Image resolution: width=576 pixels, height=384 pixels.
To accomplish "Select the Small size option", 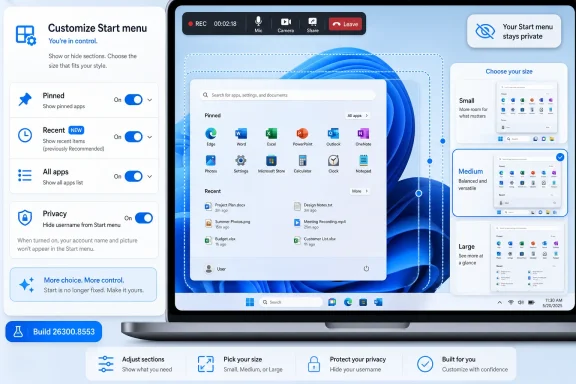I will [509, 111].
